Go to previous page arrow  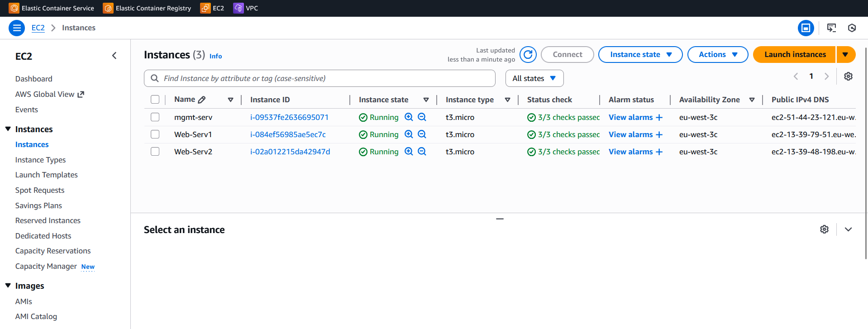(x=796, y=76)
